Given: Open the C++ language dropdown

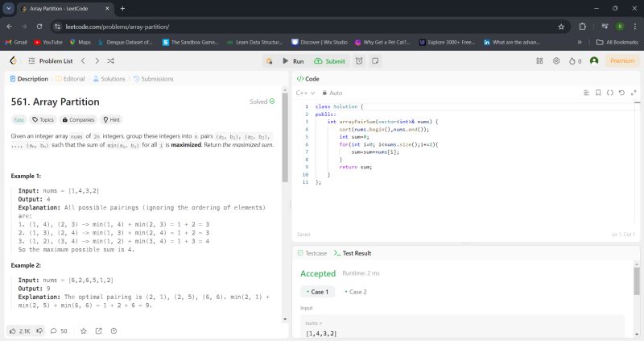Looking at the screenshot, I should click(305, 93).
